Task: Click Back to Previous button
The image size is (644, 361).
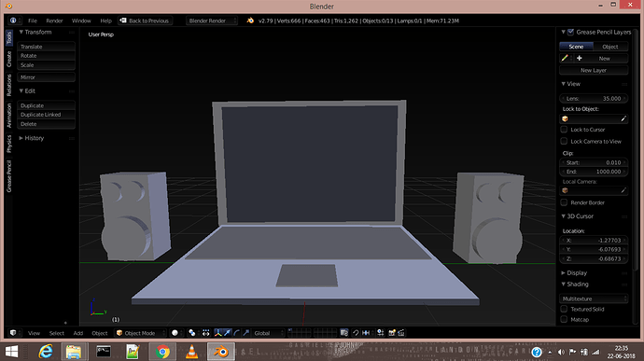Action: (145, 21)
